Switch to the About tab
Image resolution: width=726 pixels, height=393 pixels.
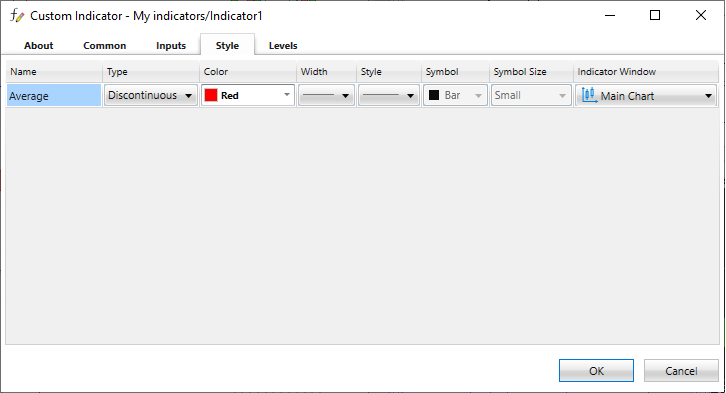(x=38, y=45)
